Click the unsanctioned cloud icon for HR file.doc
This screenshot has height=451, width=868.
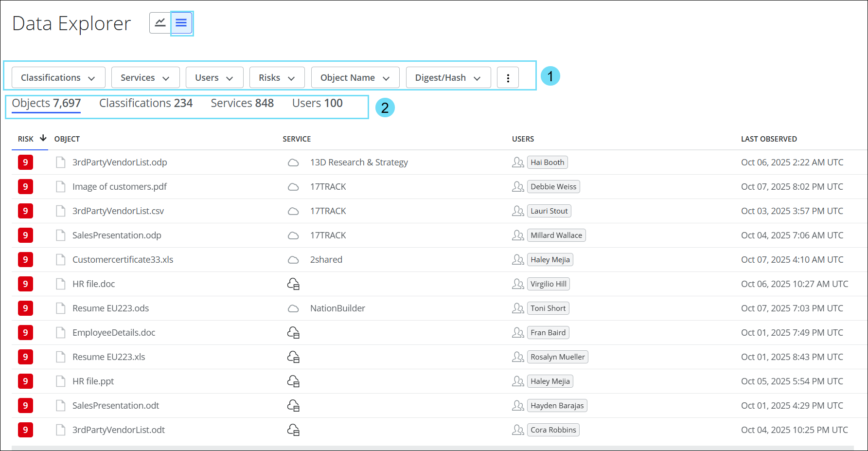click(293, 284)
